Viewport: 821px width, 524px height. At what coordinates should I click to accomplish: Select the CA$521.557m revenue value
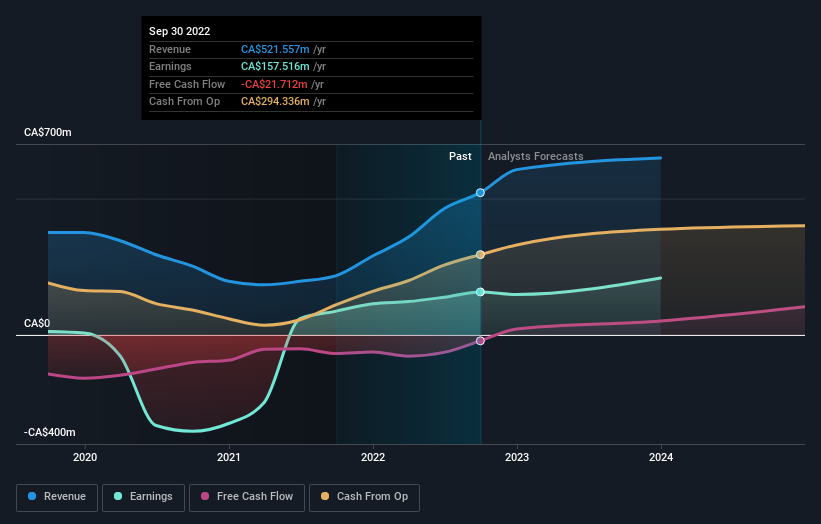tap(275, 49)
